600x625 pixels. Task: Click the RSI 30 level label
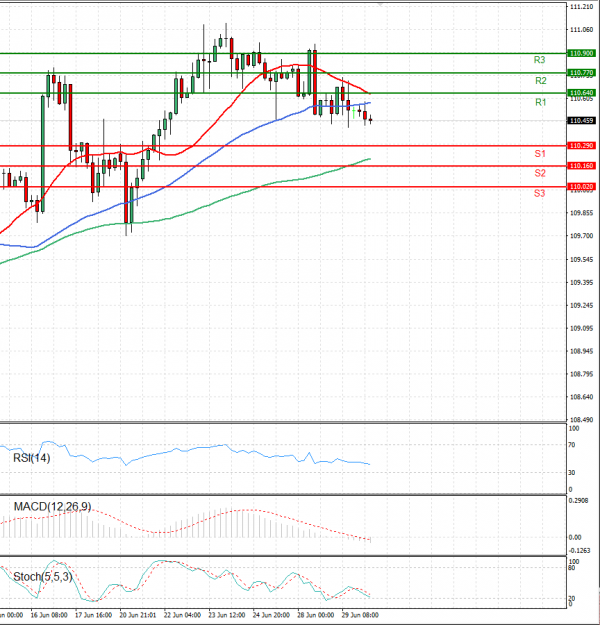click(x=572, y=473)
